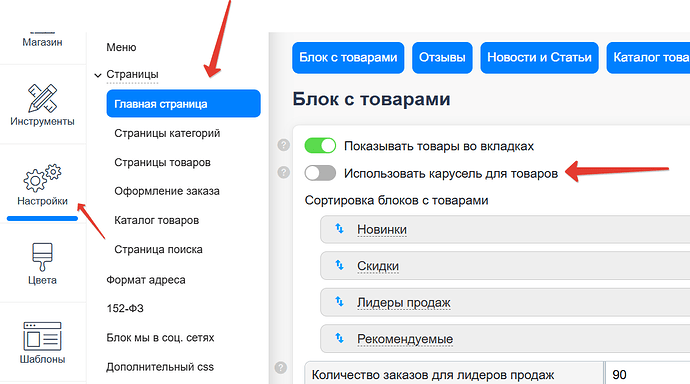Image resolution: width=690 pixels, height=384 pixels.
Task: Open the Дополнительный css section
Action: click(160, 367)
